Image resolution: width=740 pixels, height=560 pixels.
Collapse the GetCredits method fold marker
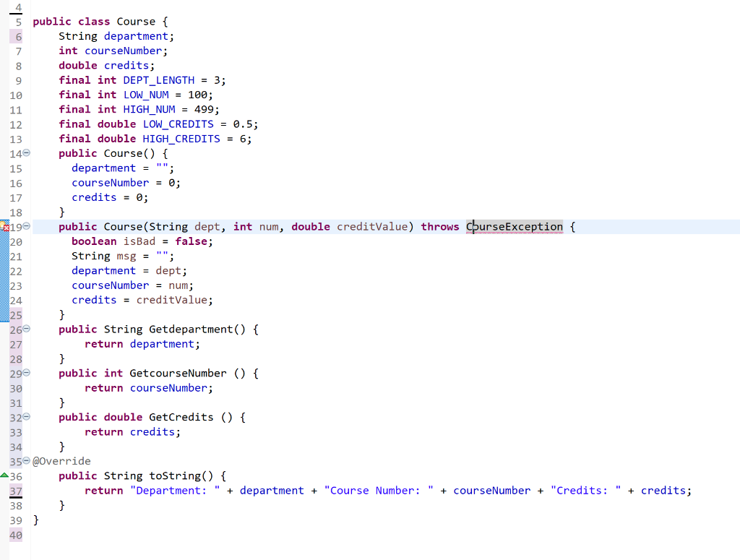(26, 417)
